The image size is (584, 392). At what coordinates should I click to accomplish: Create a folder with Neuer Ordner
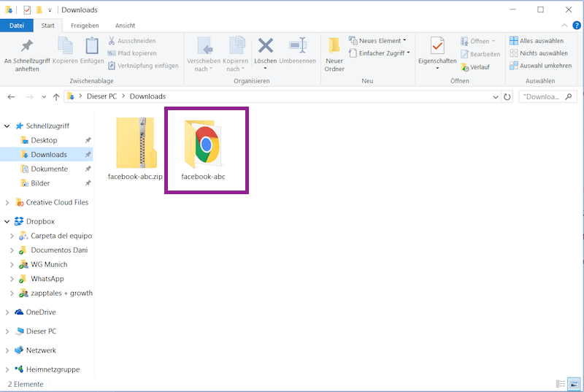coord(334,54)
